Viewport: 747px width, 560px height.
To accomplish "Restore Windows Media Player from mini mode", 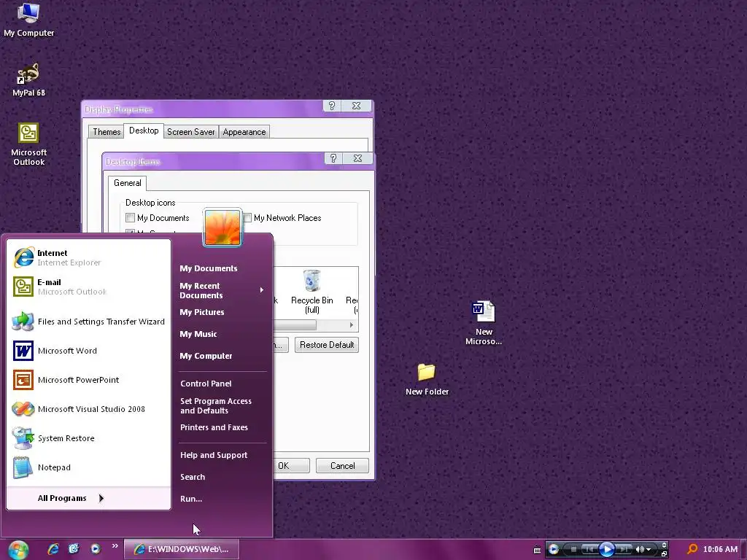I will coord(664,554).
